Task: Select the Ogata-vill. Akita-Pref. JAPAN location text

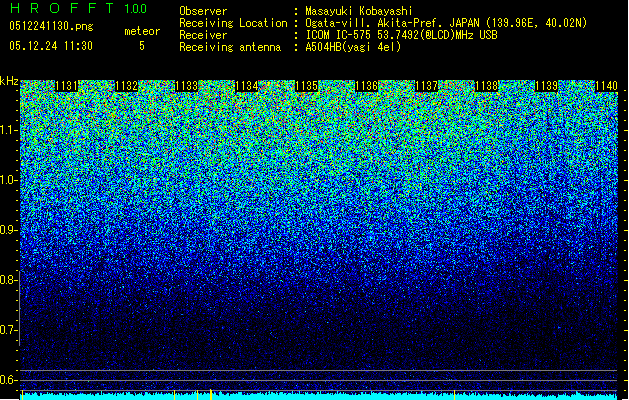Action: click(446, 23)
